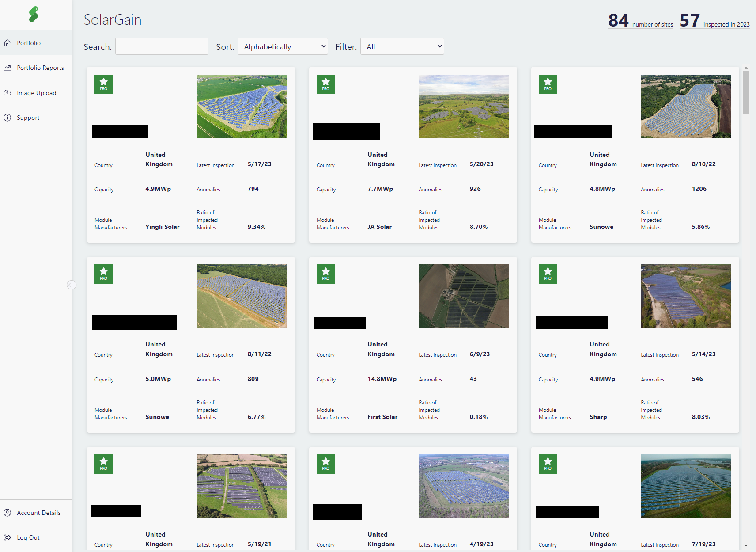Click the First Solar site thumbnail
756x552 pixels.
click(464, 296)
